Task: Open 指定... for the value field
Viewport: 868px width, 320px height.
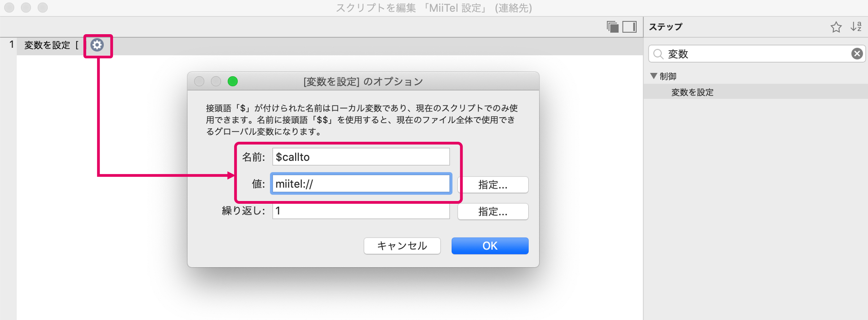Action: 493,185
